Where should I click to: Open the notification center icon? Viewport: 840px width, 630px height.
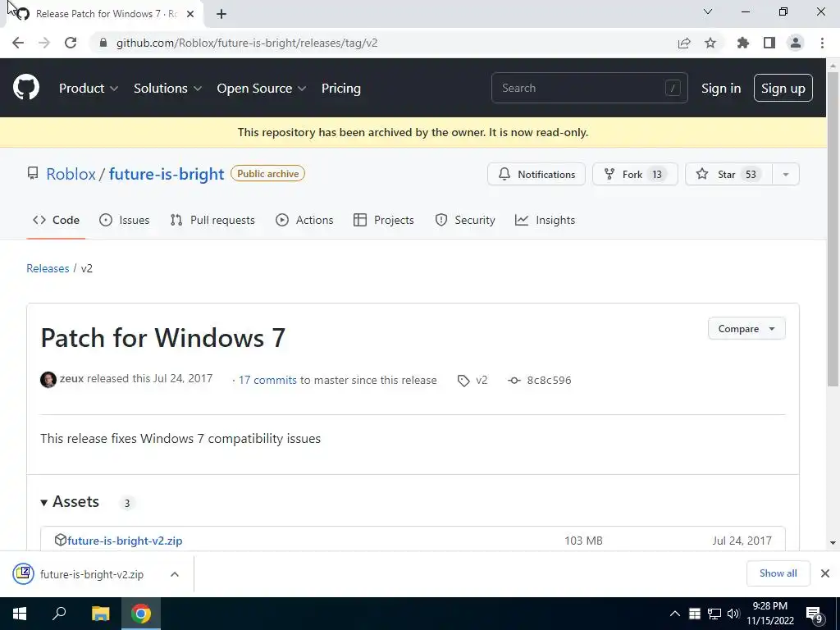point(815,615)
